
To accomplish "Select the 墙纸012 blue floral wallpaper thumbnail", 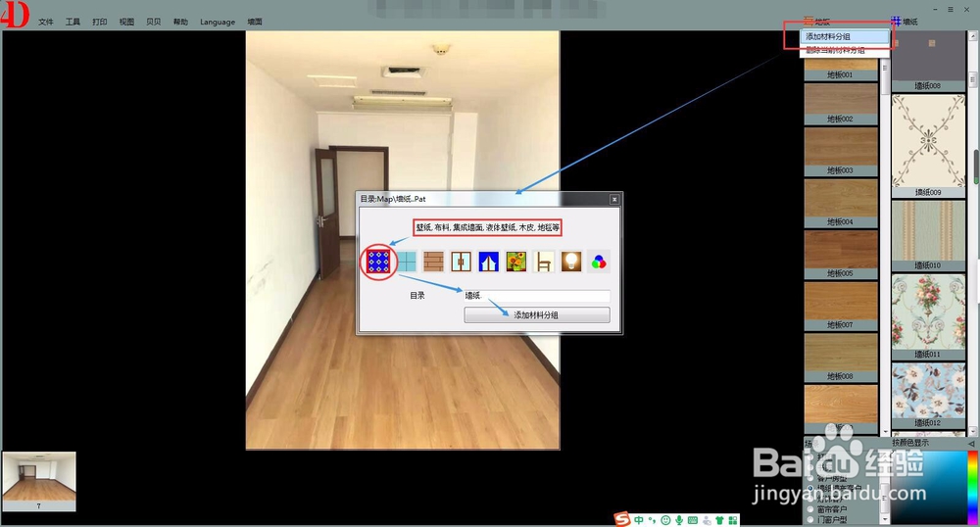I will coord(928,396).
